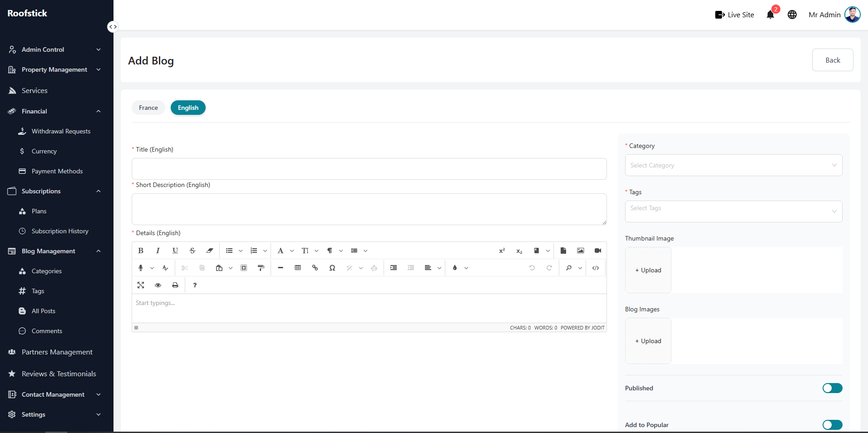The height and width of the screenshot is (433, 868).
Task: Open All Posts in sidebar
Action: [44, 311]
